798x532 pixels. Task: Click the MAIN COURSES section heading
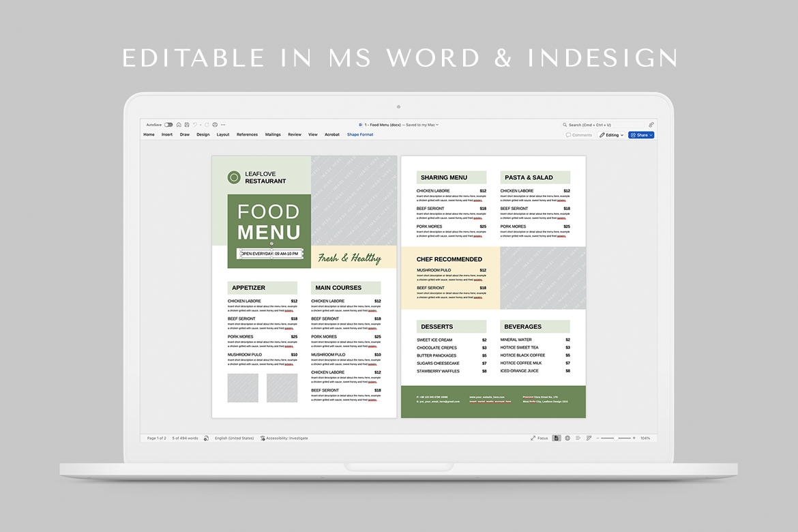[338, 288]
